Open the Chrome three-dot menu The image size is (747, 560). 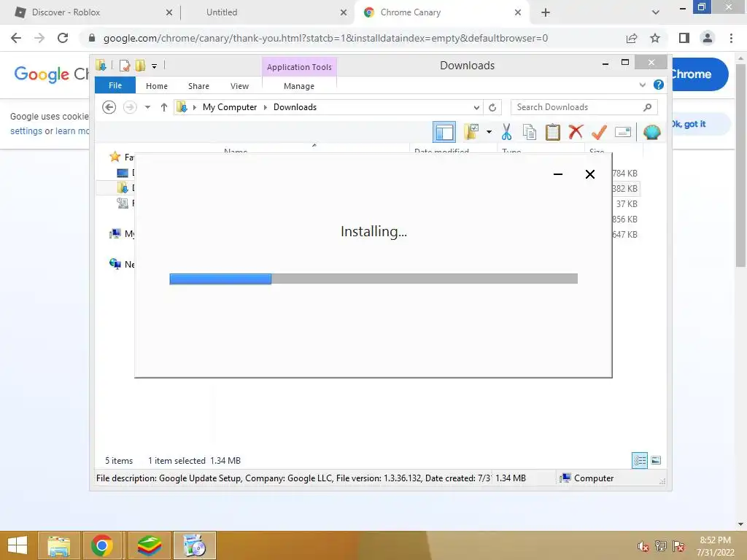pos(731,38)
